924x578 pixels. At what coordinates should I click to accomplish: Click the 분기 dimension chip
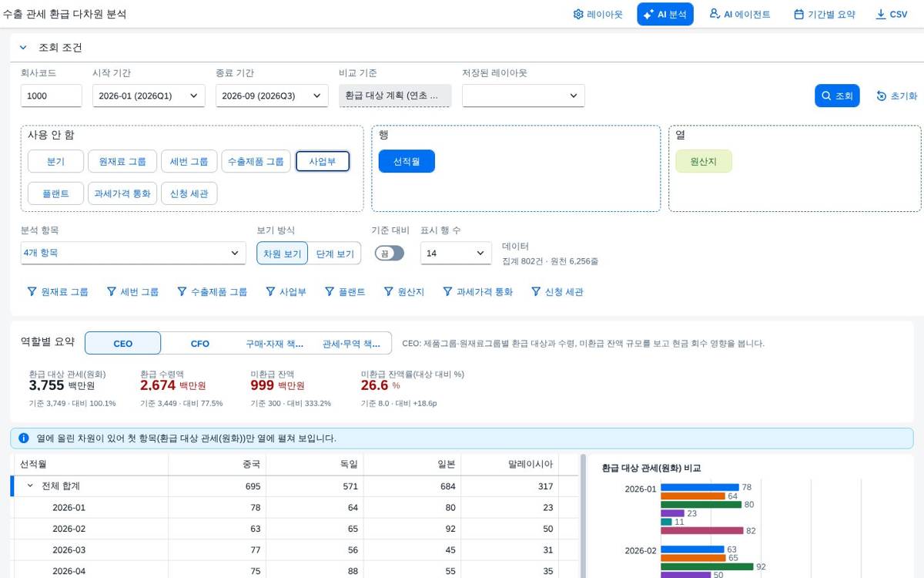click(x=55, y=161)
